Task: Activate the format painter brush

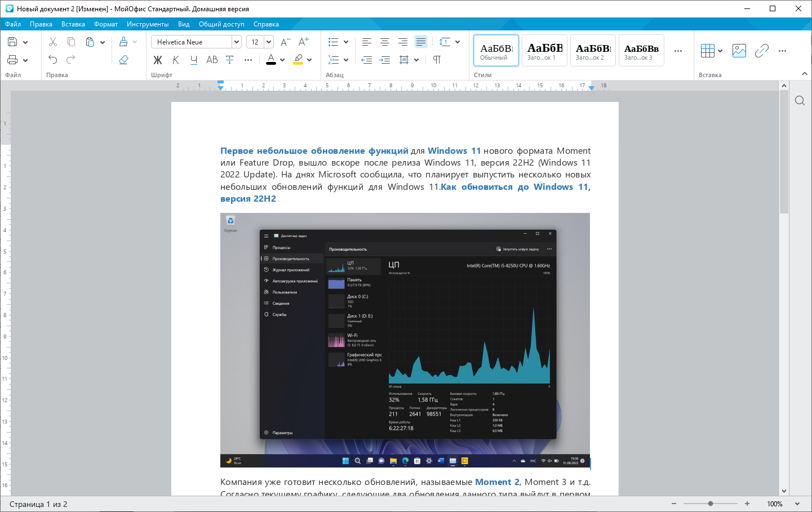Action: click(x=123, y=42)
